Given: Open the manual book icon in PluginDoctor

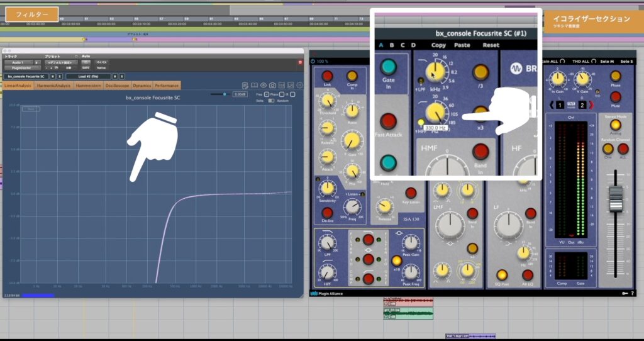Looking at the screenshot, I should [x=254, y=86].
